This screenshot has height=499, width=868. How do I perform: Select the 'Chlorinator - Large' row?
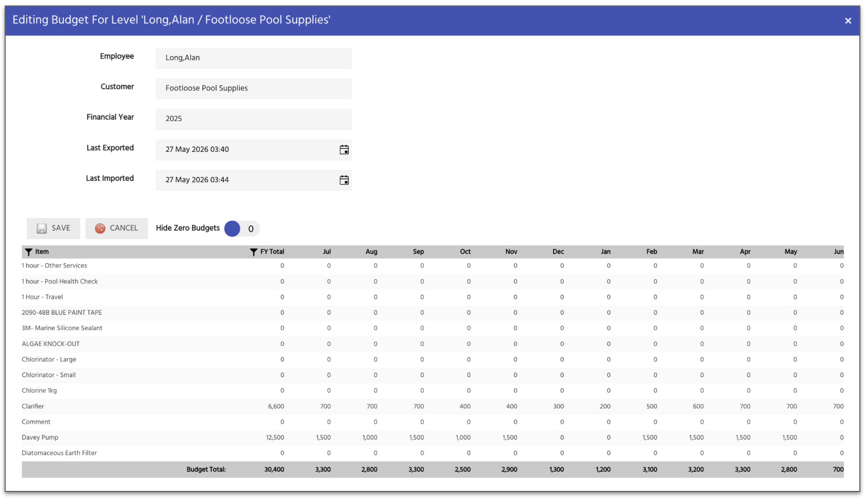tap(433, 360)
